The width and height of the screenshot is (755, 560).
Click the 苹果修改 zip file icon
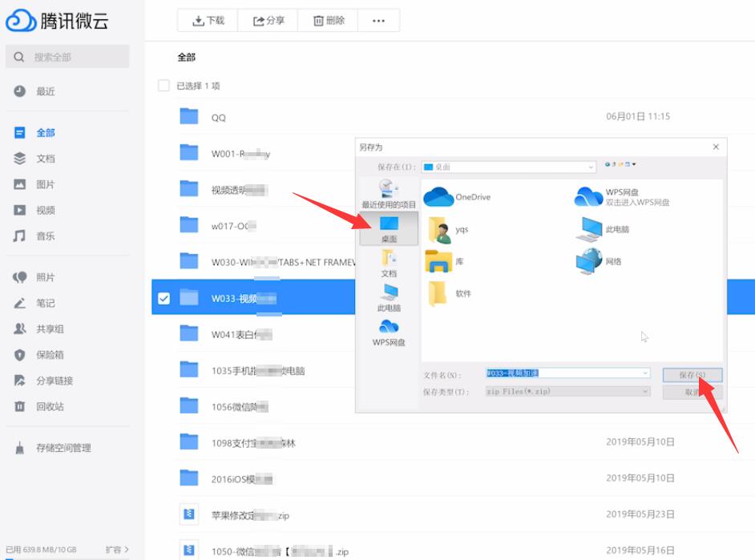pyautogui.click(x=189, y=514)
